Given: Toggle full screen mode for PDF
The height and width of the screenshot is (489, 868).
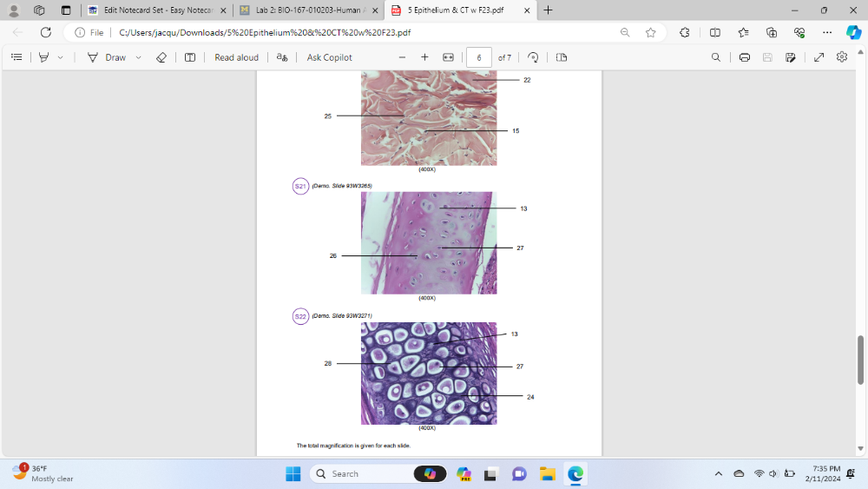Looking at the screenshot, I should pos(819,57).
